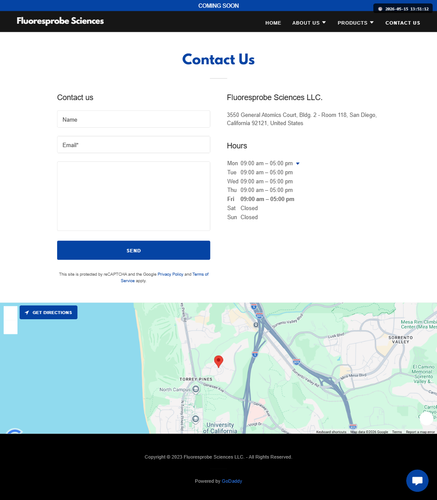The image size is (437, 500).
Task: Click the Sorrento Valley map label
Action: [x=400, y=339]
